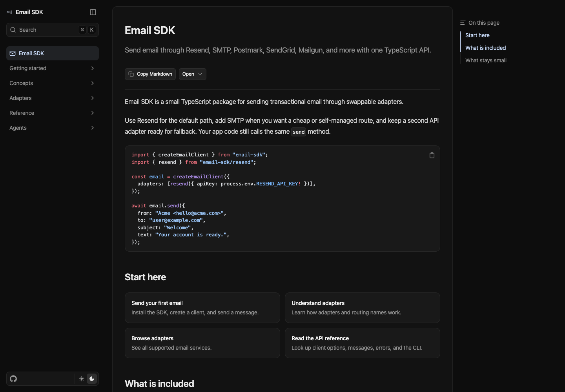
Task: Click the search magnifier icon
Action: coord(13,30)
